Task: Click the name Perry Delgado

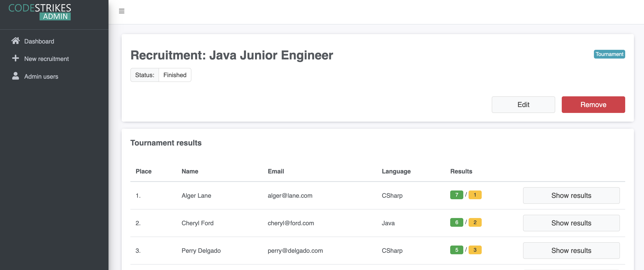Action: coord(201,250)
